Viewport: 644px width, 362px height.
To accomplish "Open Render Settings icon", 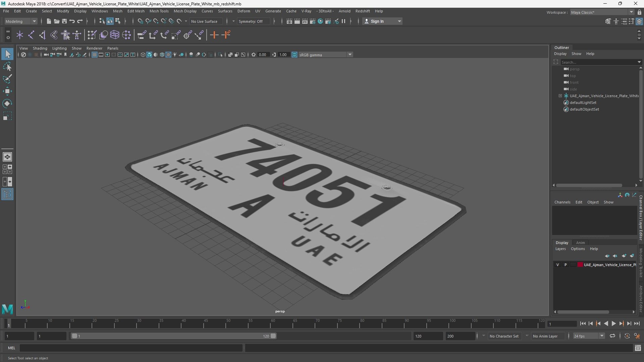I will [313, 21].
